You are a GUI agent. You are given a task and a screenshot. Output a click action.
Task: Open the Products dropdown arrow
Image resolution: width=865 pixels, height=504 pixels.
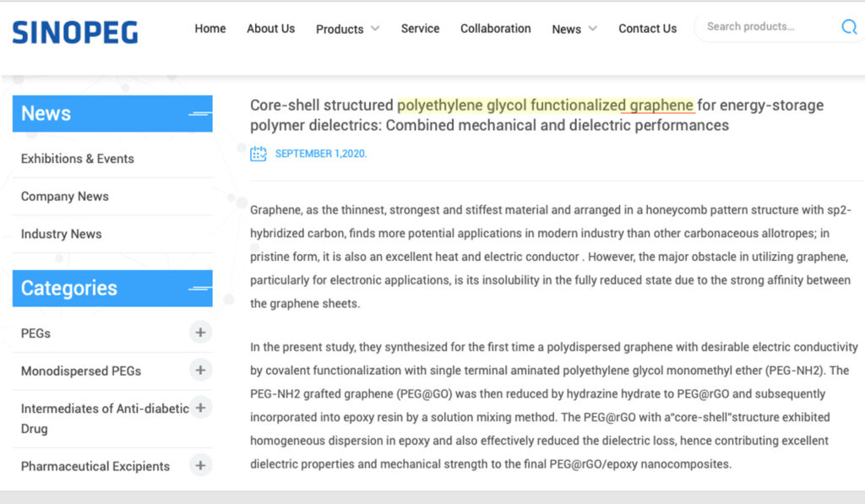tap(375, 29)
